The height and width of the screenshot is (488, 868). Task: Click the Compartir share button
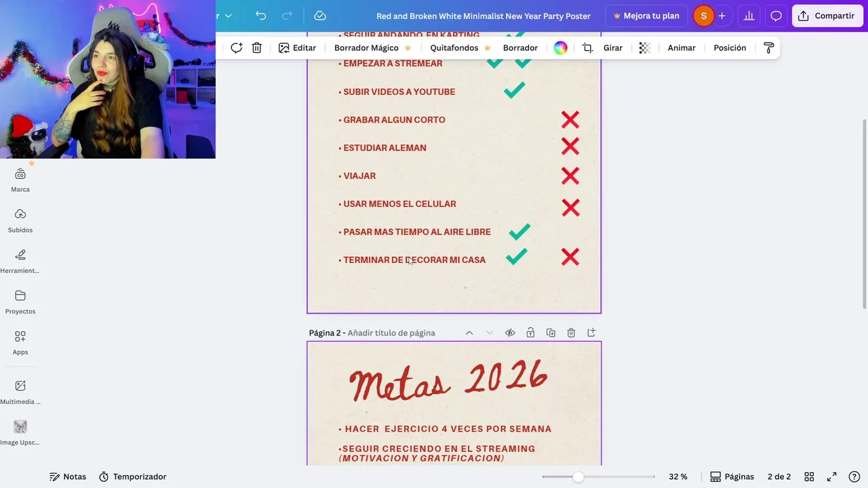[827, 16]
